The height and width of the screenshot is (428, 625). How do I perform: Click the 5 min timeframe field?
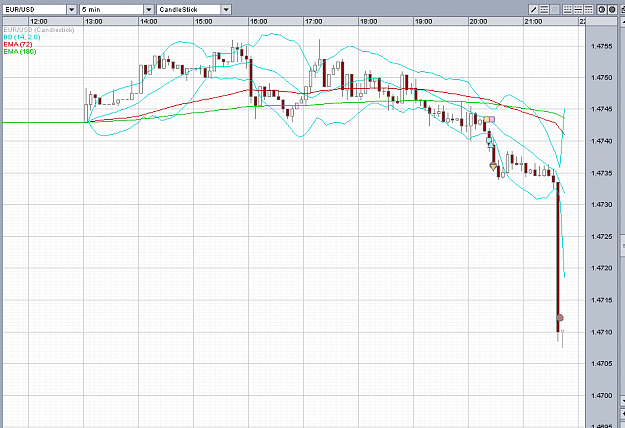click(x=112, y=10)
